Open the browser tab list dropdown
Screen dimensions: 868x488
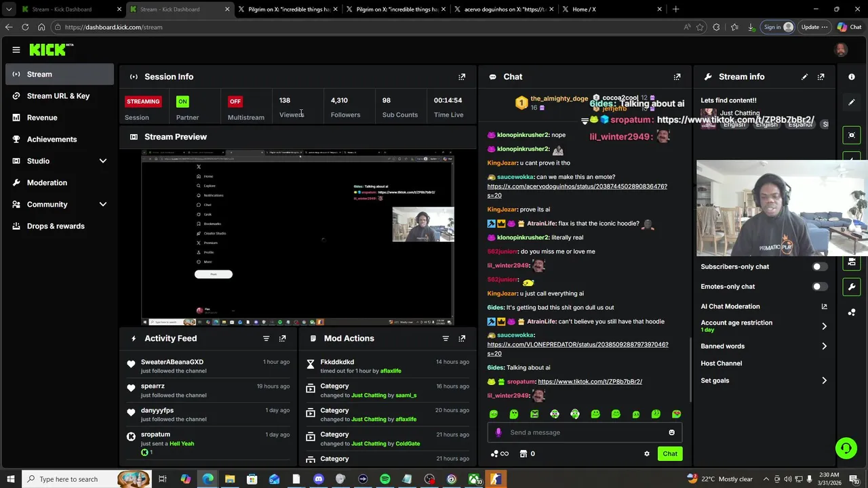[8, 9]
